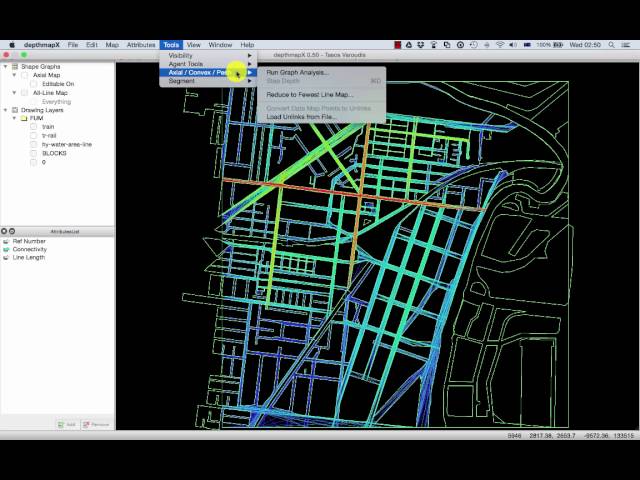Toggle the layer 0 checkbox
The image size is (640, 480).
point(33,162)
